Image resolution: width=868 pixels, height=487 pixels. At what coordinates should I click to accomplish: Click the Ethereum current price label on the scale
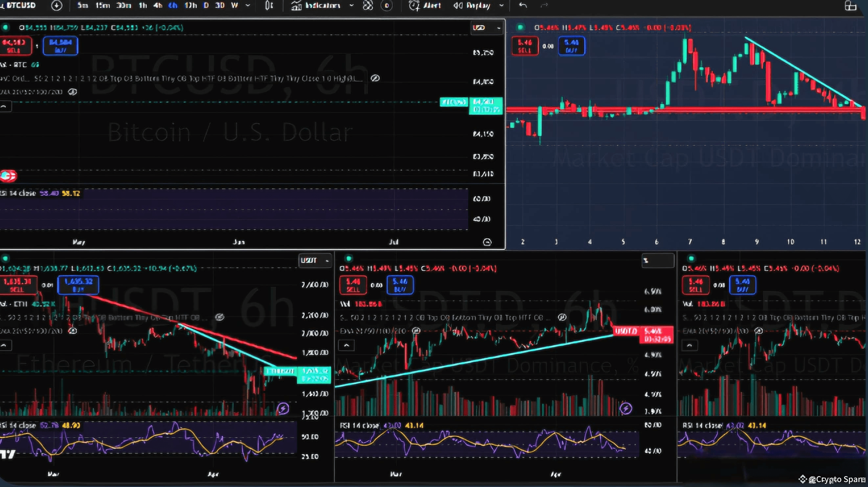click(x=314, y=375)
